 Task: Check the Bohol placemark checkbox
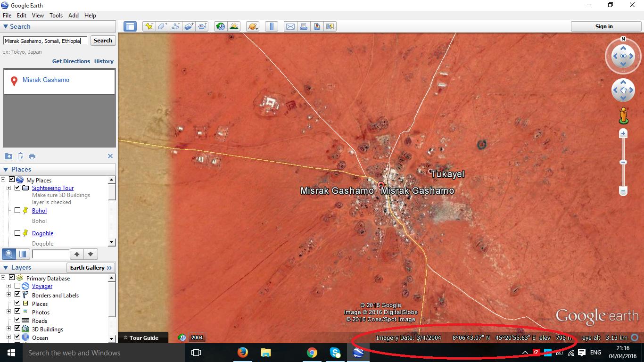click(17, 210)
